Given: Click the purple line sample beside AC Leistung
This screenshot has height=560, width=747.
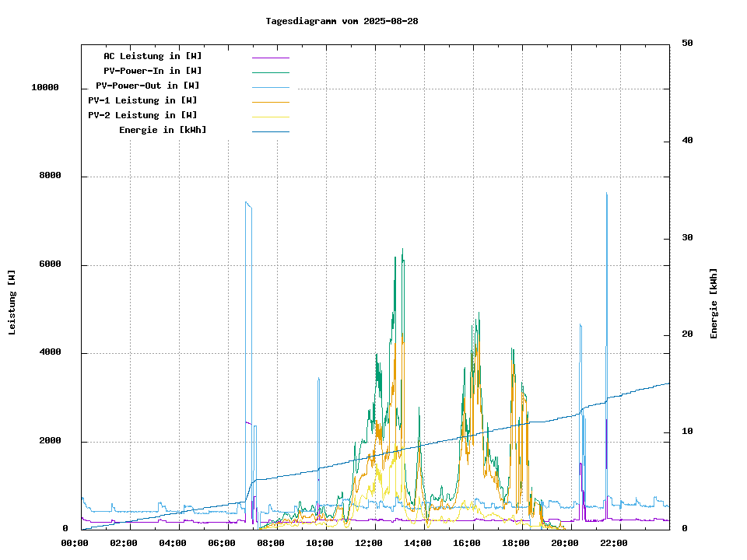Looking at the screenshot, I should click(270, 57).
